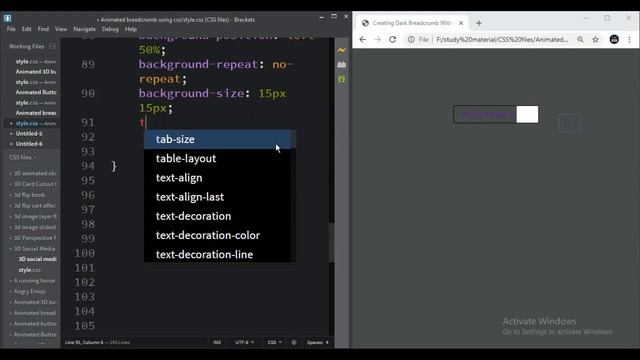The height and width of the screenshot is (360, 640).
Task: Click the Live Preview lightning icon in Brackets
Action: 341,50
